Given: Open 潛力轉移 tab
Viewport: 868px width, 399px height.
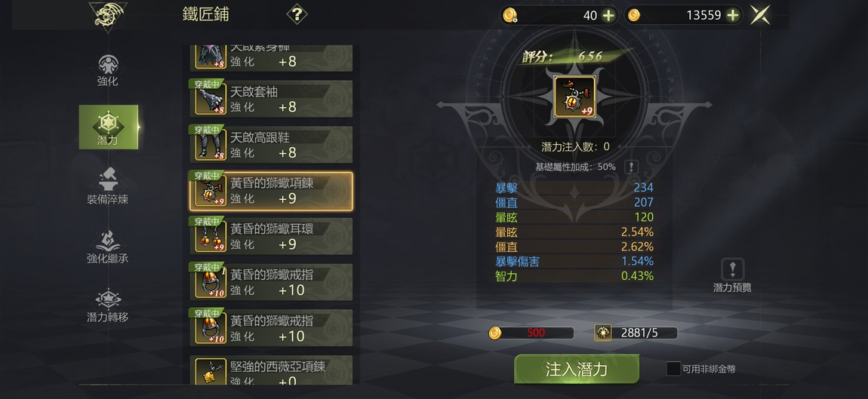Looking at the screenshot, I should 108,306.
